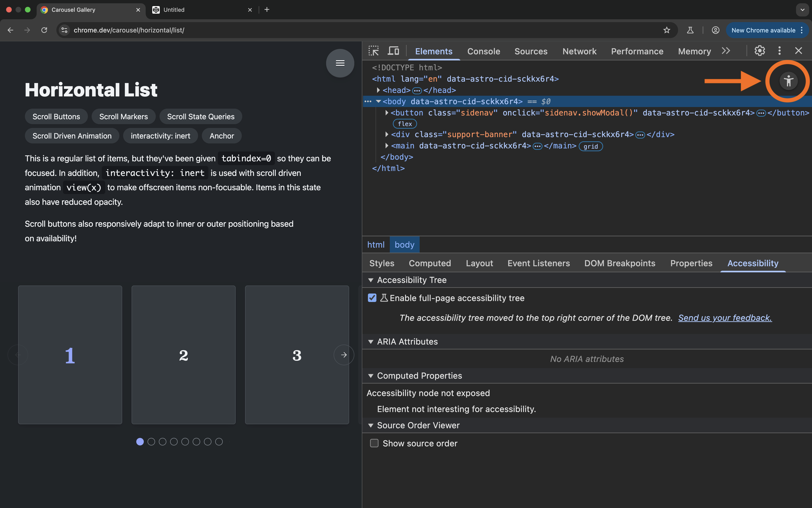Go forward in browser history

coord(27,30)
